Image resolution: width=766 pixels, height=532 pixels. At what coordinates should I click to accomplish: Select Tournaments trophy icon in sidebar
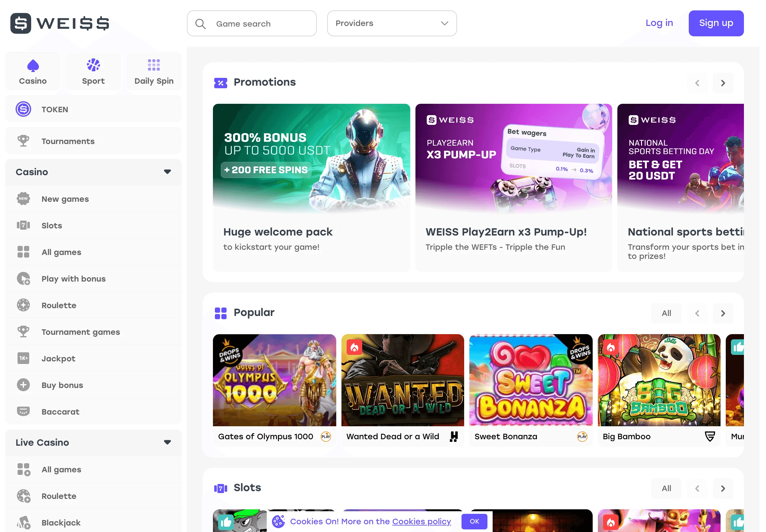23,141
